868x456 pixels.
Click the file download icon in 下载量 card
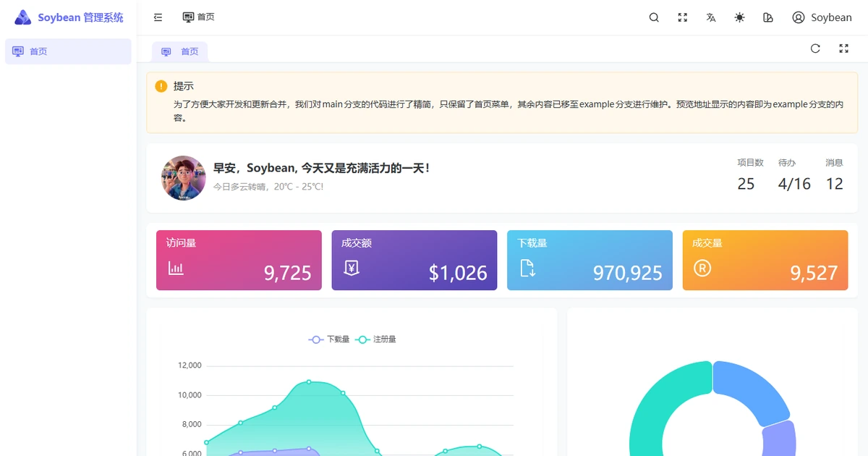click(x=527, y=268)
